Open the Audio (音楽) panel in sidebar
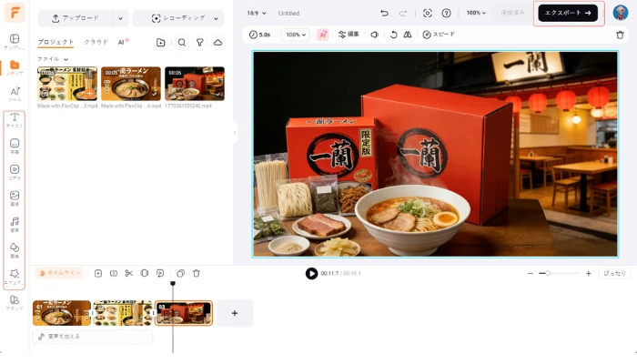This screenshot has width=637, height=364. click(15, 223)
